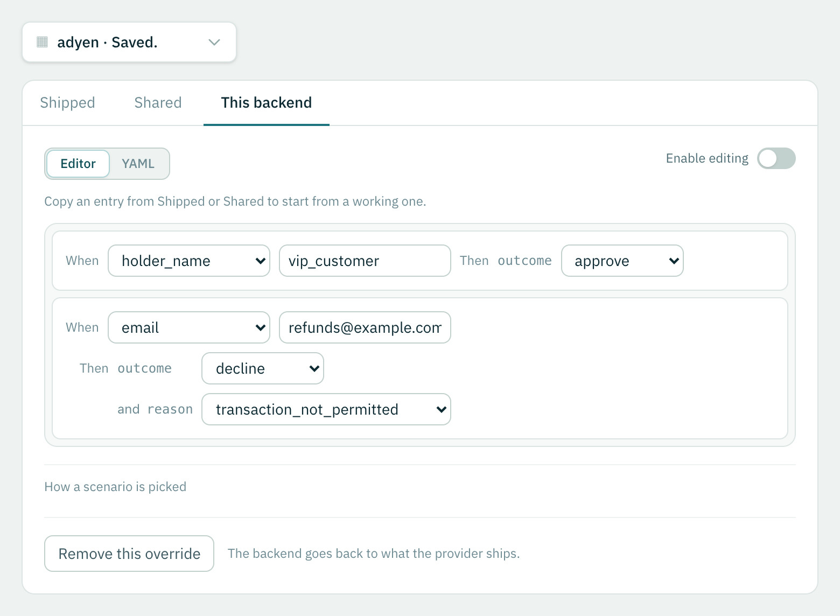Click the backend goes back description text
840x616 pixels.
point(374,554)
